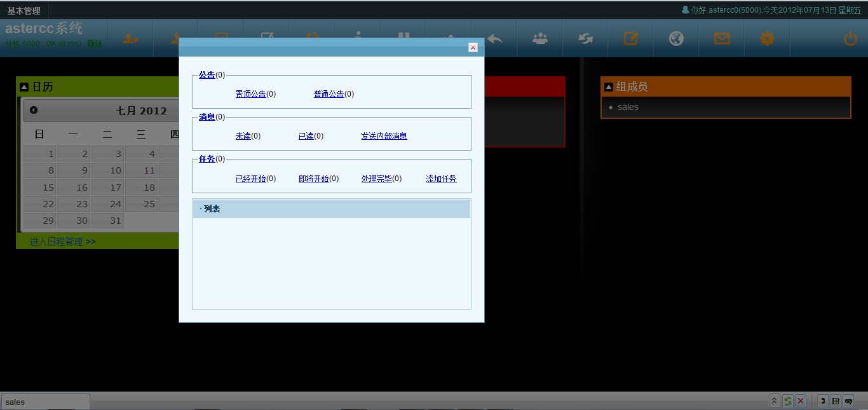Collapse the 组成员 panel
The height and width of the screenshot is (410, 868).
[x=608, y=87]
